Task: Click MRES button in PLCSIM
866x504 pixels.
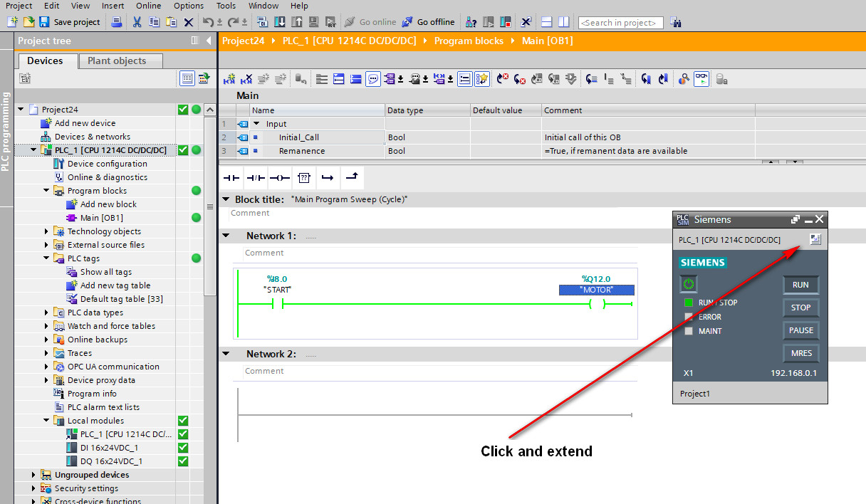Action: click(x=800, y=353)
